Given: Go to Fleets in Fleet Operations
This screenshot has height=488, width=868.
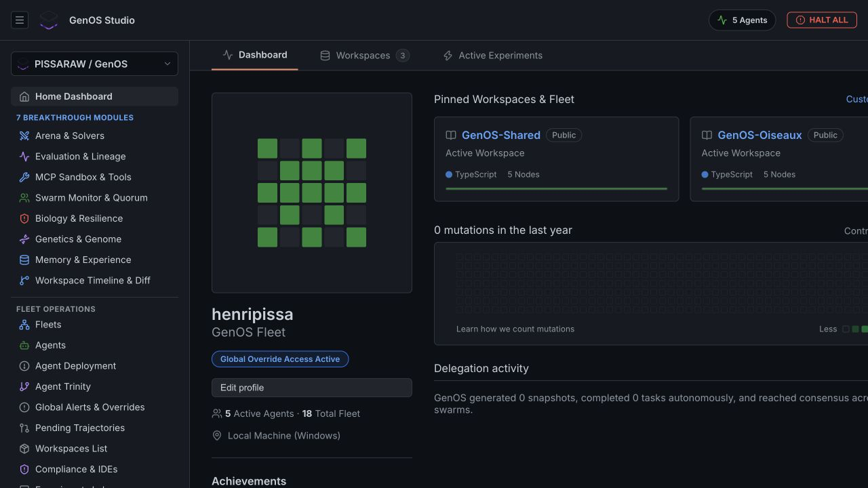Looking at the screenshot, I should click(94, 325).
